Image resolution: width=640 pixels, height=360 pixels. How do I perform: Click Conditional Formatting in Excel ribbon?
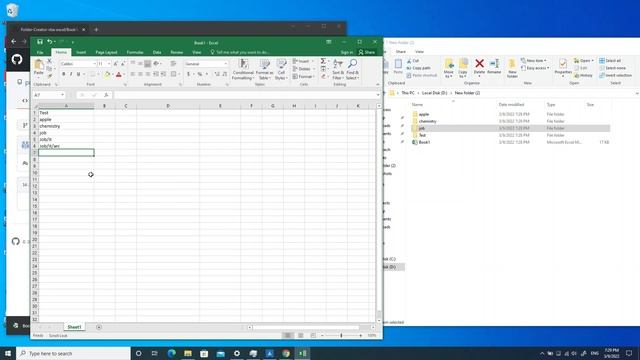tap(243, 69)
